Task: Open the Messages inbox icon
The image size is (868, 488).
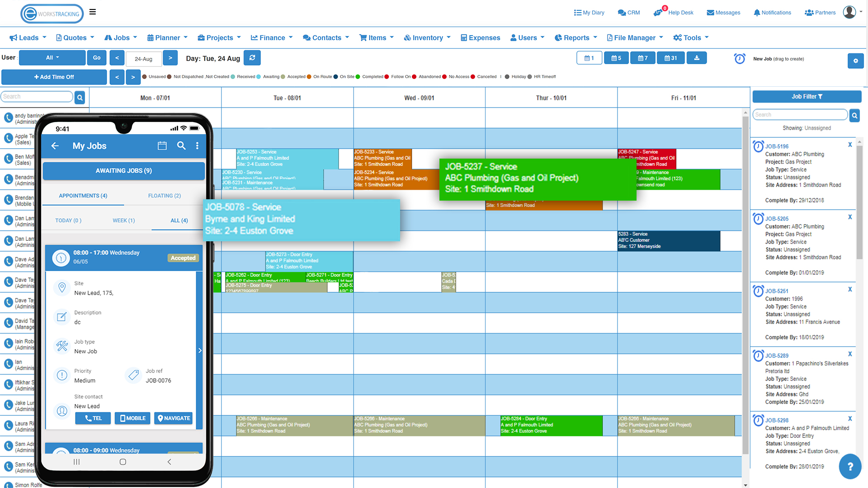Action: coord(723,12)
